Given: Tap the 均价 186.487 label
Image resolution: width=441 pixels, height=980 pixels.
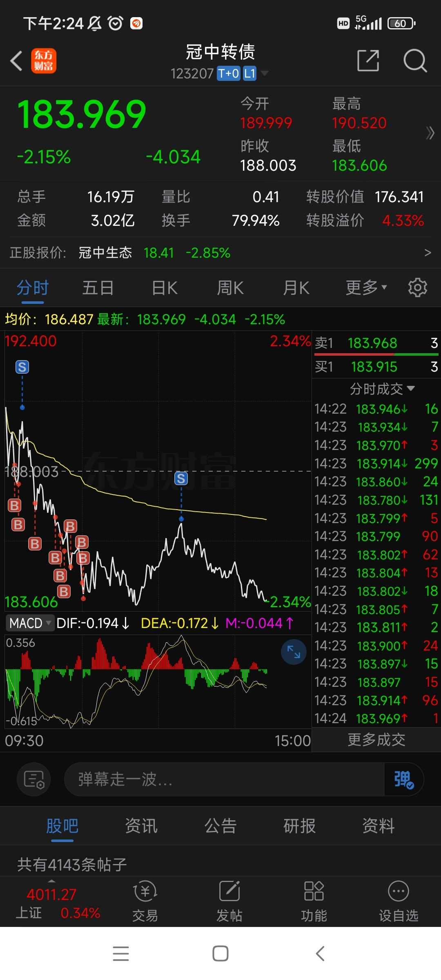Looking at the screenshot, I should pyautogui.click(x=49, y=319).
